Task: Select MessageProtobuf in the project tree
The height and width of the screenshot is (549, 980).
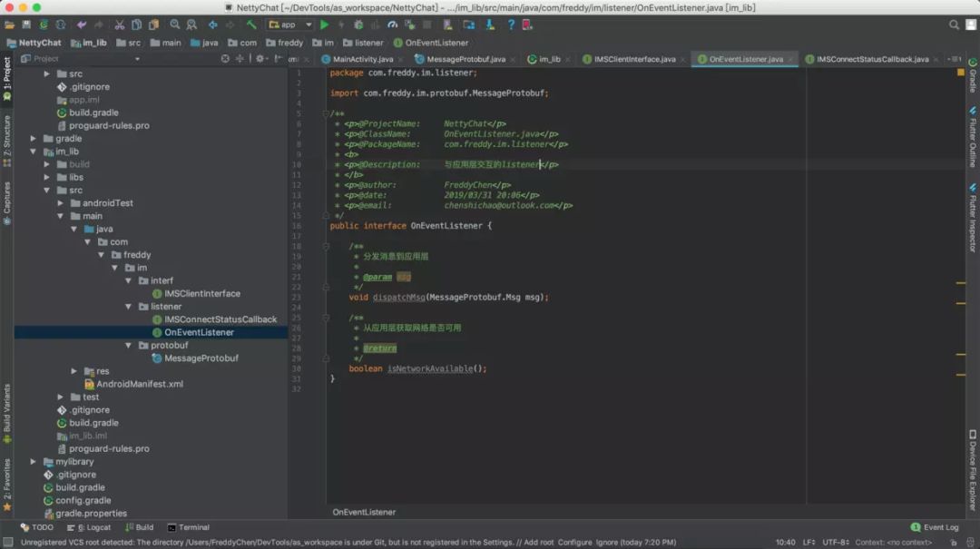Action: pyautogui.click(x=201, y=358)
